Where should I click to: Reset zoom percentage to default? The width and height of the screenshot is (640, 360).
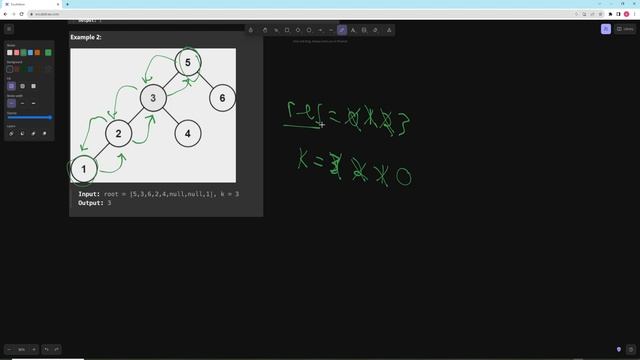coord(22,349)
